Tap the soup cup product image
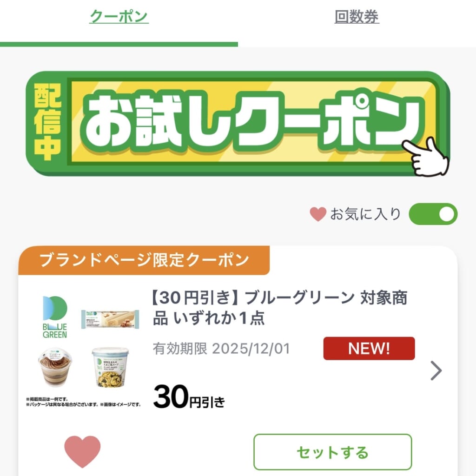The image size is (476, 476). pos(110,367)
